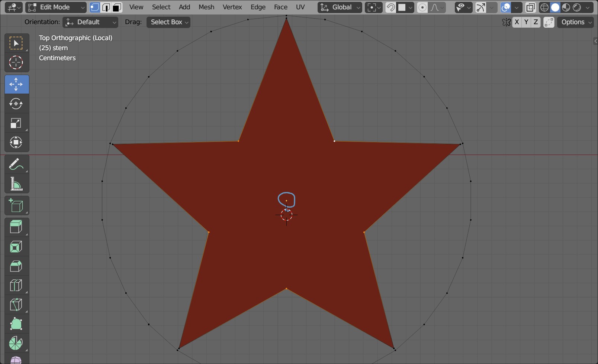Viewport: 598px width, 364px height.
Task: Open the Mesh menu
Action: [206, 7]
